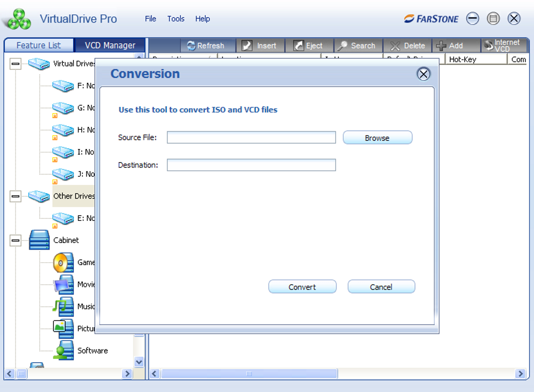The image size is (534, 392).
Task: Open the Games cabinet folder icon
Action: point(63,263)
